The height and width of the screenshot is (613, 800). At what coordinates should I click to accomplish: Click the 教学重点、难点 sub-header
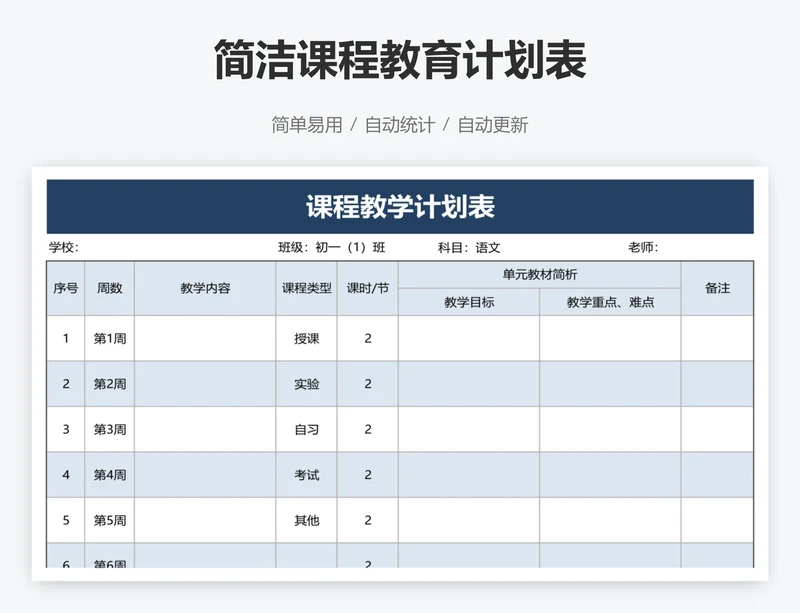pyautogui.click(x=610, y=302)
